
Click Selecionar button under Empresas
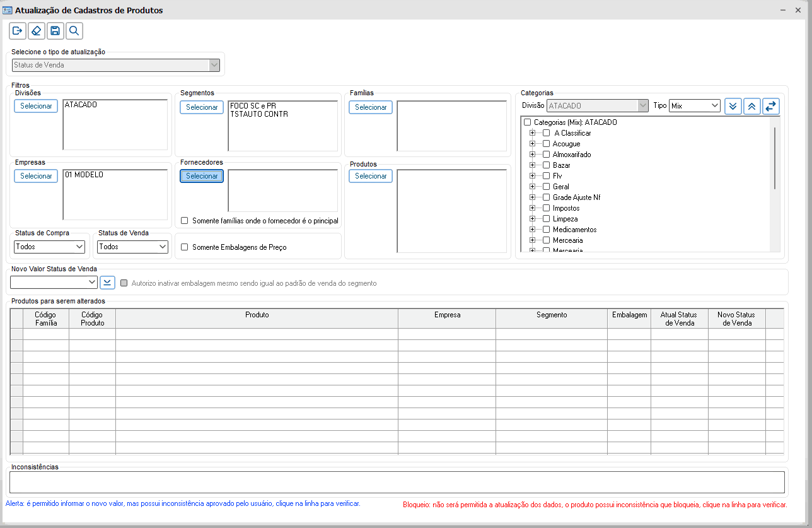click(36, 176)
